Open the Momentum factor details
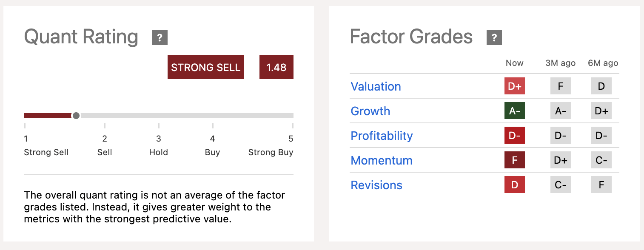 coord(382,160)
